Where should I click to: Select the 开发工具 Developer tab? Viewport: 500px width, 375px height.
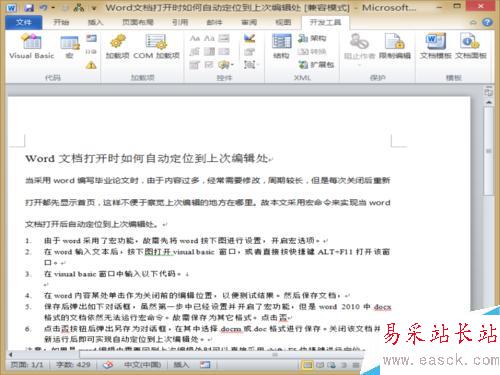[x=325, y=22]
